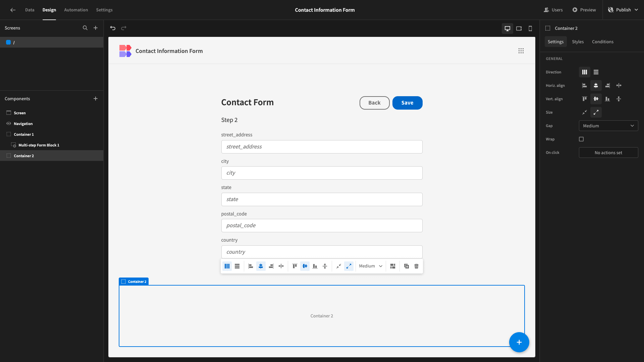The image size is (644, 362).
Task: Set Size to shrink in the settings panel
Action: click(585, 112)
